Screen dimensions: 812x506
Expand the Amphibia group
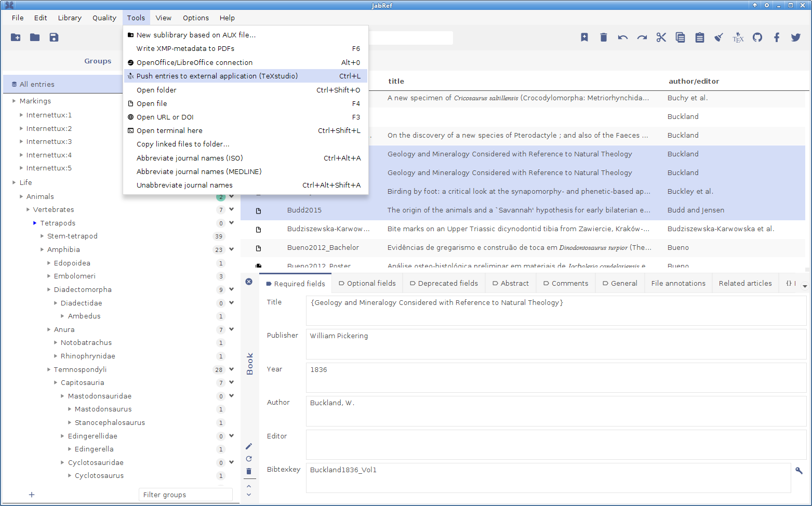(x=42, y=249)
